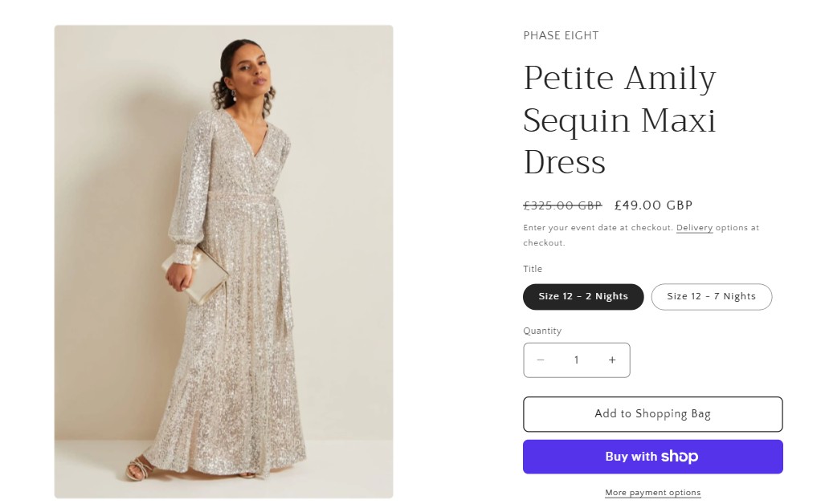
Task: Click the Shop logo on the purple button
Action: tap(679, 456)
